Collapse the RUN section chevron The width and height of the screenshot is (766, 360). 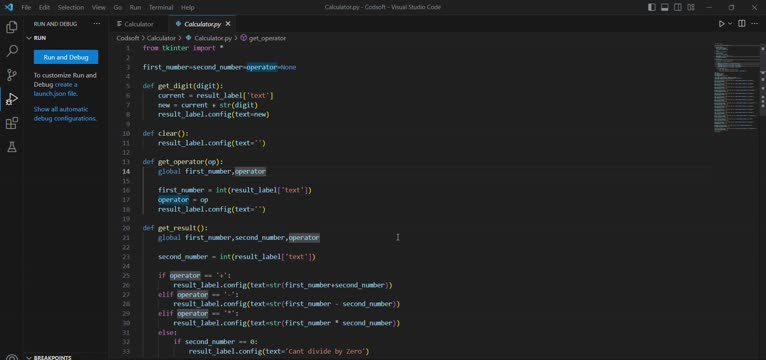[x=29, y=38]
